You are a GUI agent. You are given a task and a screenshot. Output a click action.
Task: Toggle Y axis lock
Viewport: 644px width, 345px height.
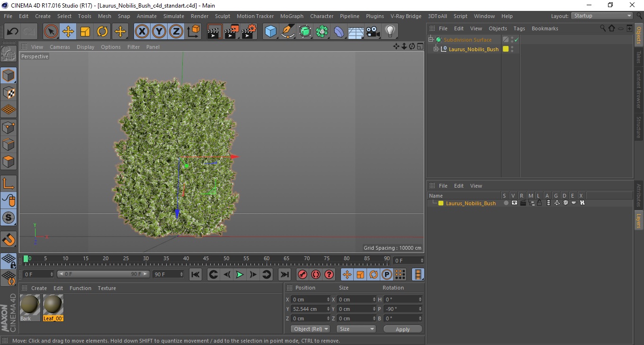159,32
